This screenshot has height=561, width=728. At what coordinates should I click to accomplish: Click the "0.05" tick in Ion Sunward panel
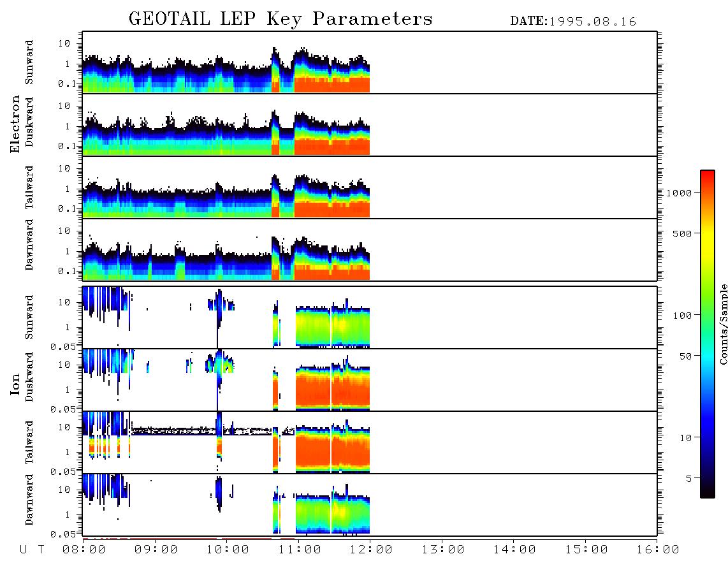[62, 347]
